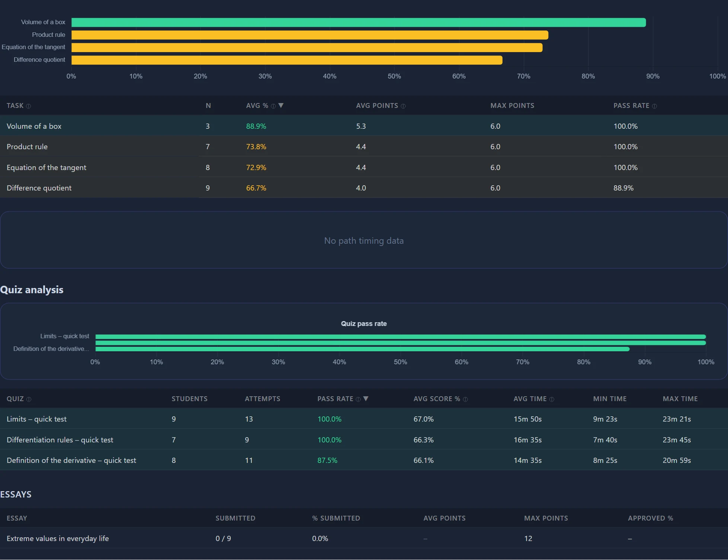728x560 pixels.
Task: Sort quizzes by STUDENTS column header
Action: pos(189,399)
